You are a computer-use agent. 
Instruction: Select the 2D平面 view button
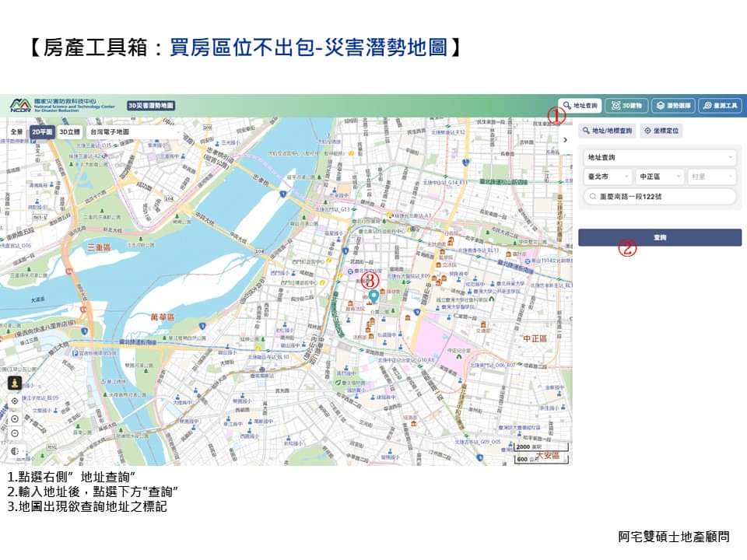pyautogui.click(x=42, y=132)
